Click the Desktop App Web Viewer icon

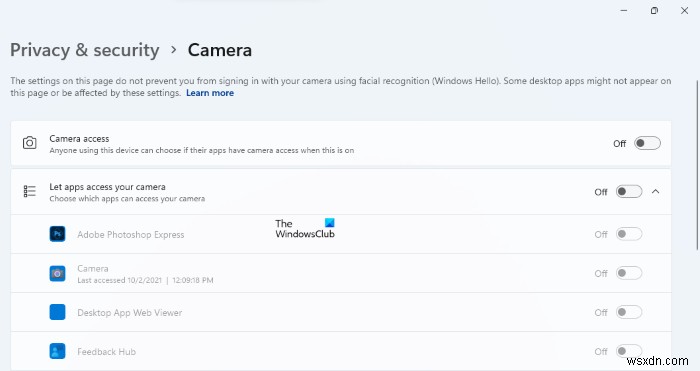(57, 312)
